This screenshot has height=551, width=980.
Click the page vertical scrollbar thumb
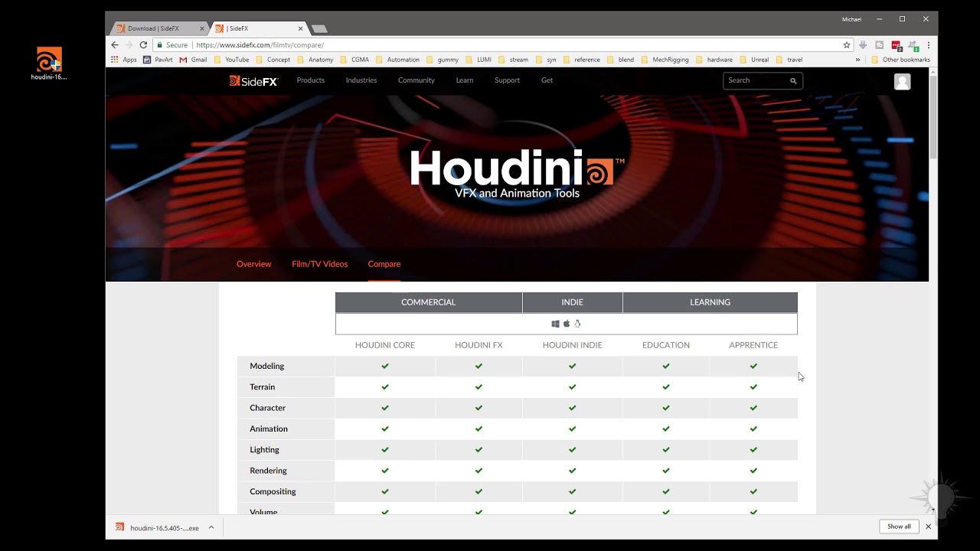click(x=933, y=117)
